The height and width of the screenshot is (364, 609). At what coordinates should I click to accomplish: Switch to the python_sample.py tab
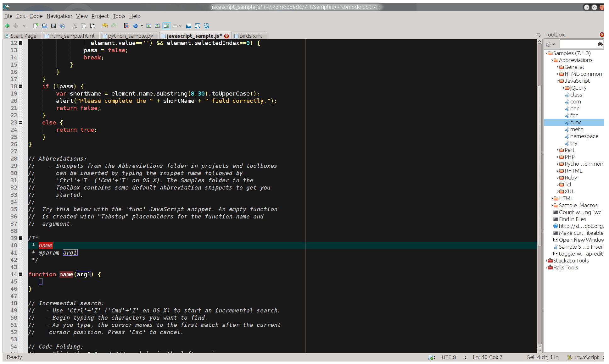click(129, 36)
